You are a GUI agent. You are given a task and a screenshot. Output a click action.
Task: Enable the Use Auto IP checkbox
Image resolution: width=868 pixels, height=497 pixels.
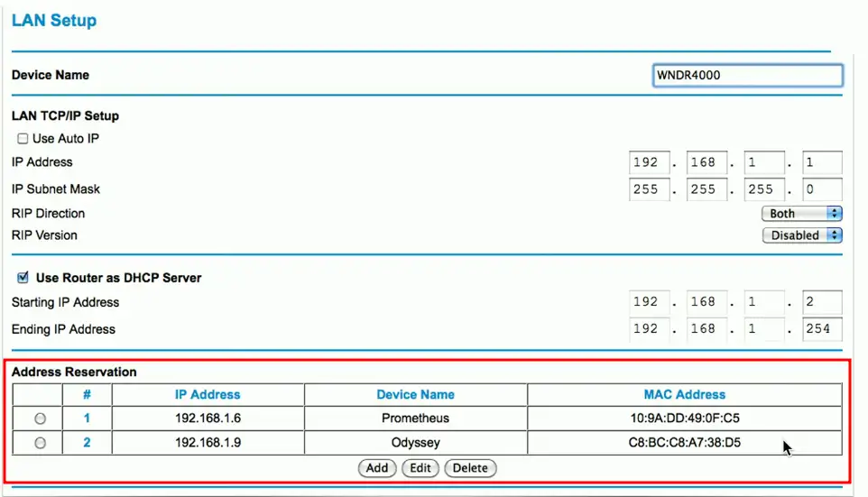[23, 139]
